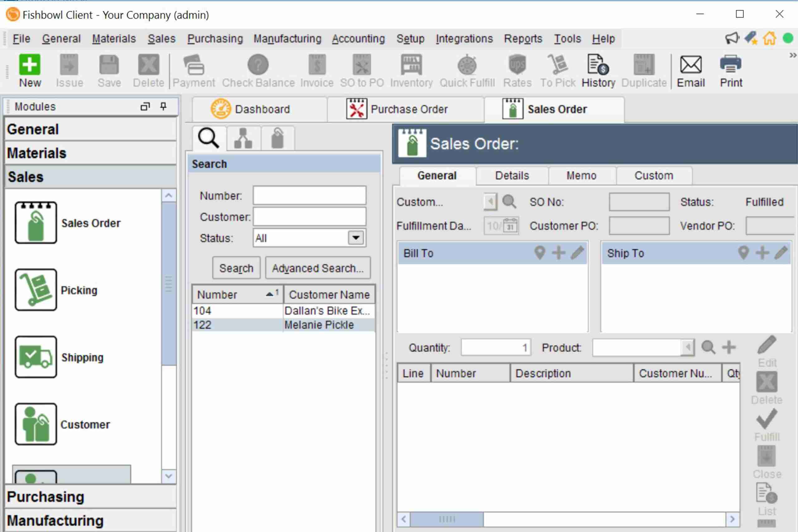Undock the Modules panel

(x=145, y=107)
